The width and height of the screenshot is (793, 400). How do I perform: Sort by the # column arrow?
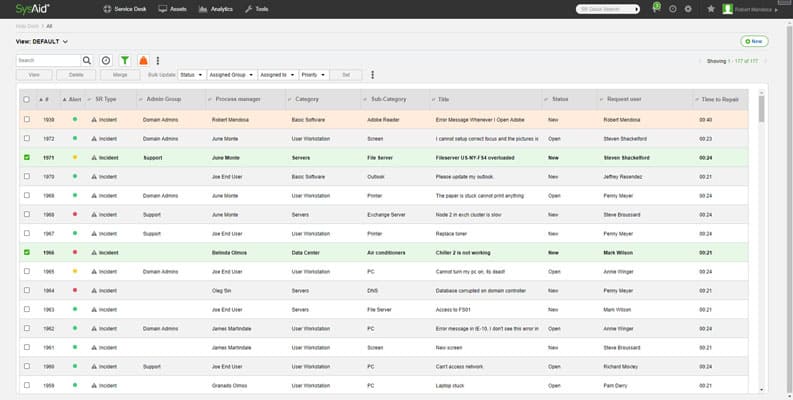pyautogui.click(x=41, y=100)
